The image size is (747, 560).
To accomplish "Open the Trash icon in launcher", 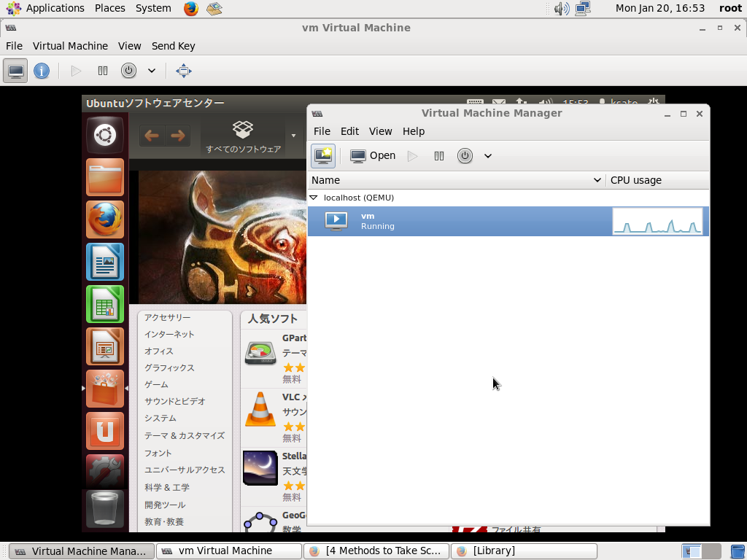I will pos(105,508).
